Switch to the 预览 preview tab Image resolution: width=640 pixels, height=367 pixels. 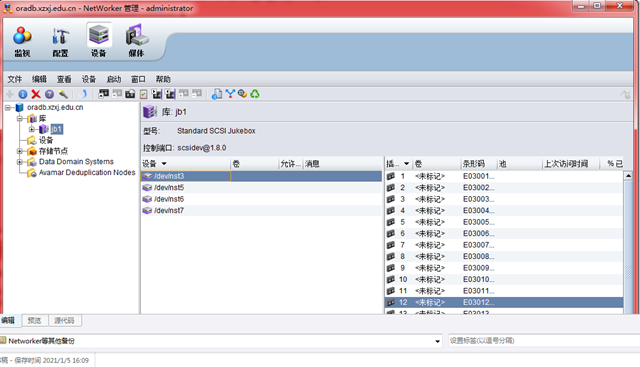[x=35, y=320]
